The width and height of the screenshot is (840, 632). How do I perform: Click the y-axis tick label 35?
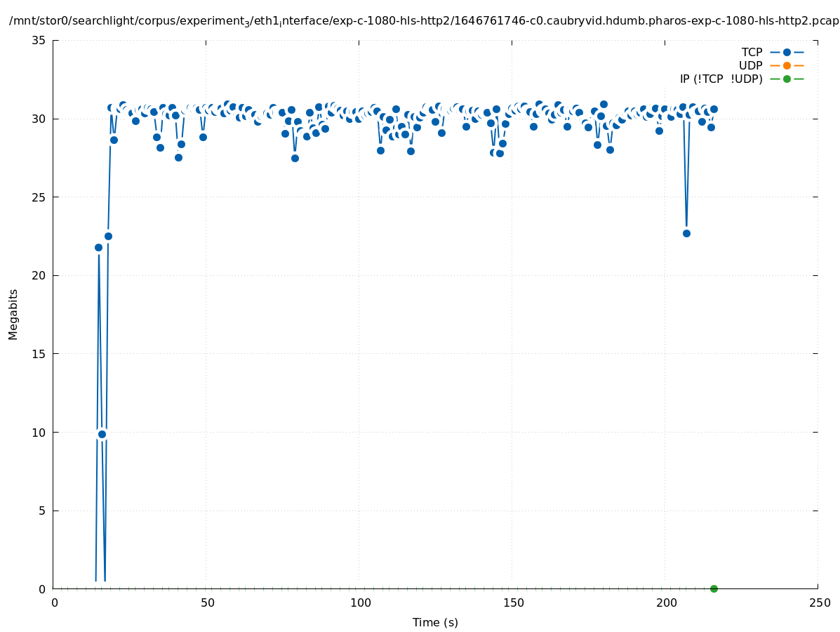39,40
